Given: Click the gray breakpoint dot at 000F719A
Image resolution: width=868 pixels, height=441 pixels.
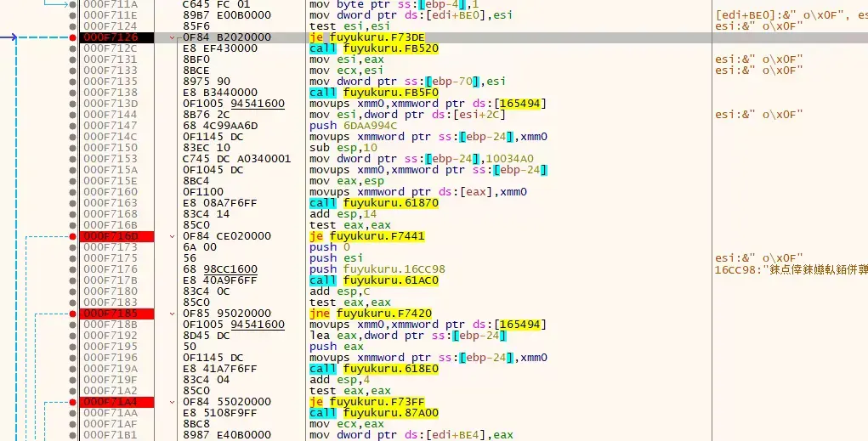Looking at the screenshot, I should (x=72, y=369).
